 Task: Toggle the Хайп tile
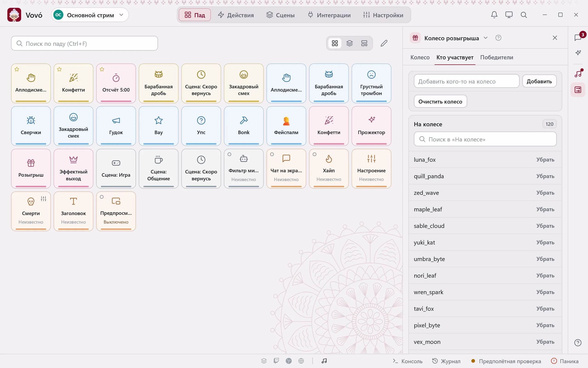329,168
